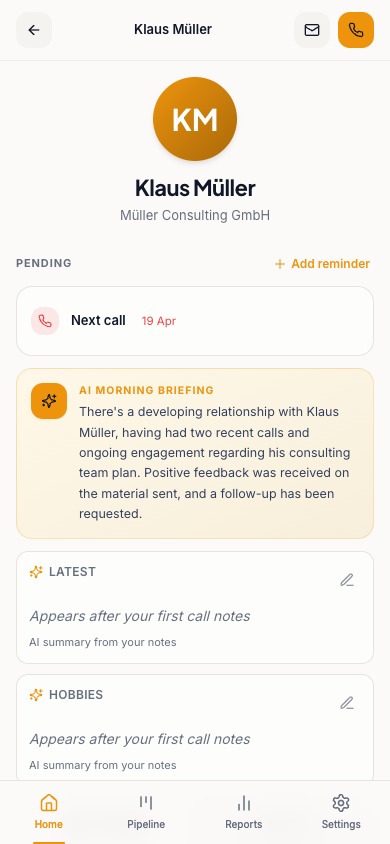Click the sparkle icon next to Latest
The width and height of the screenshot is (390, 844).
36,572
